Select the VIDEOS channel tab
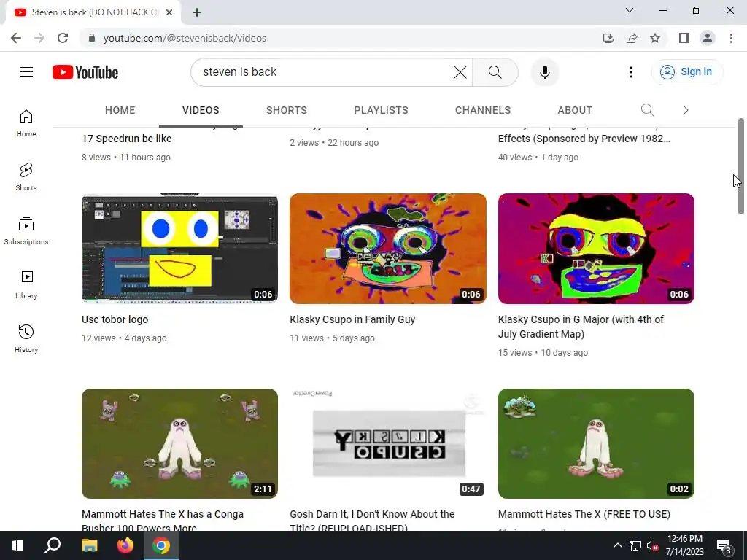Image resolution: width=747 pixels, height=560 pixels. tap(201, 110)
